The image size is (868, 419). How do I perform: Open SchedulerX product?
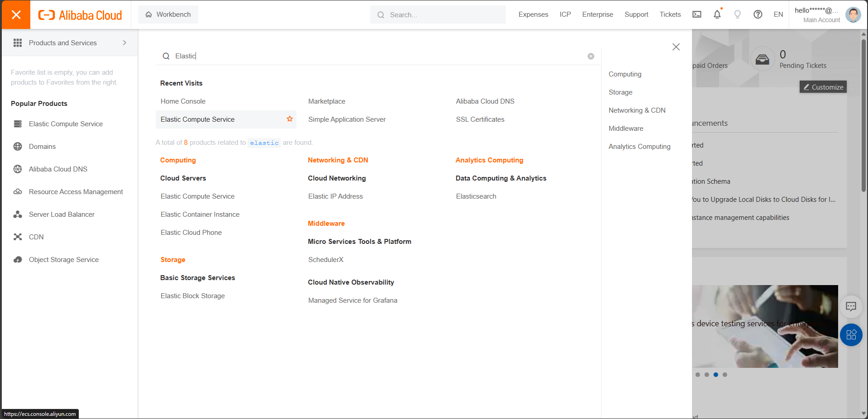(x=326, y=260)
